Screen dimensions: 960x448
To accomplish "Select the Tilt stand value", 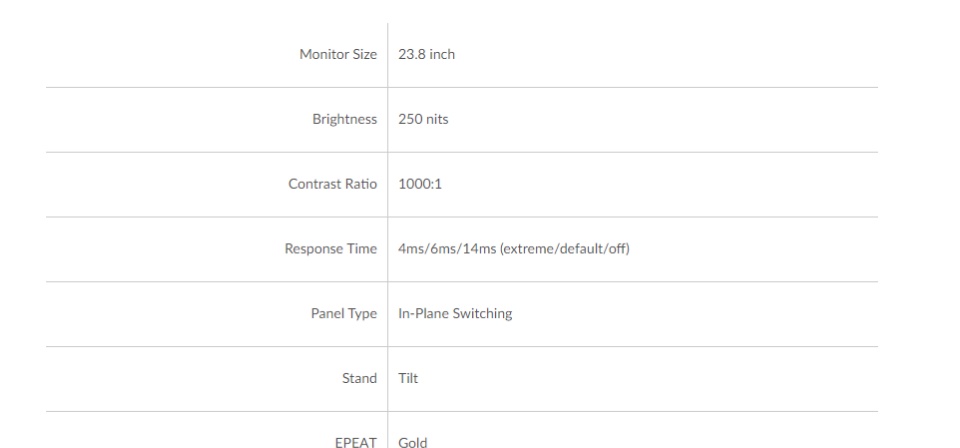I will point(408,378).
